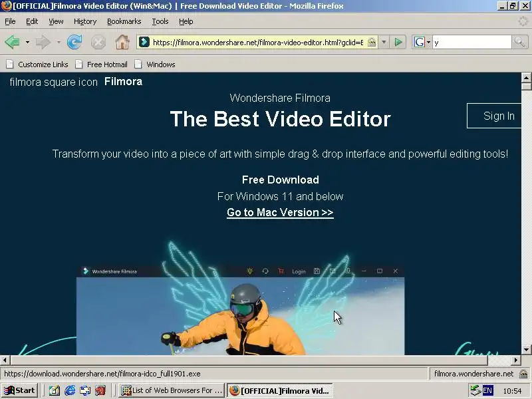
Task: Open the Customize Links bookmark
Action: click(x=37, y=65)
